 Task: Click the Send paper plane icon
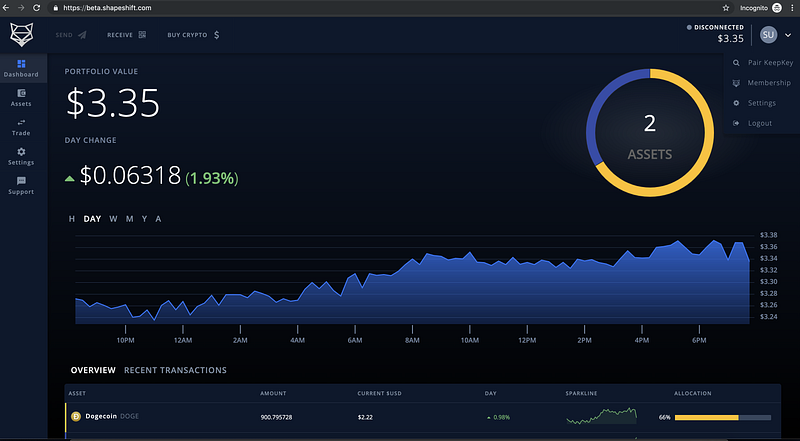pyautogui.click(x=82, y=35)
